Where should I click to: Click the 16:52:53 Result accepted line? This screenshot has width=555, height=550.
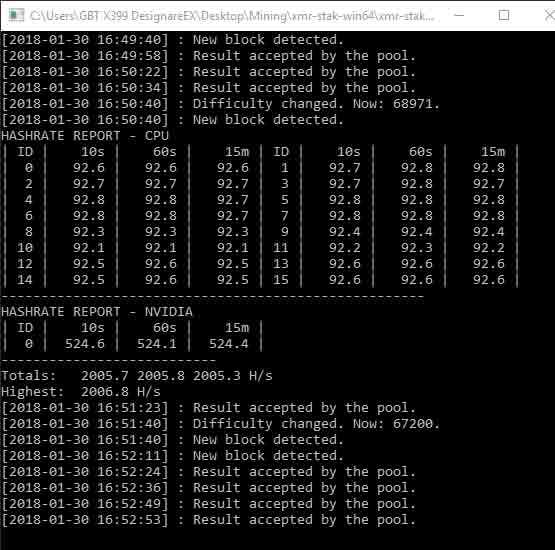click(208, 520)
